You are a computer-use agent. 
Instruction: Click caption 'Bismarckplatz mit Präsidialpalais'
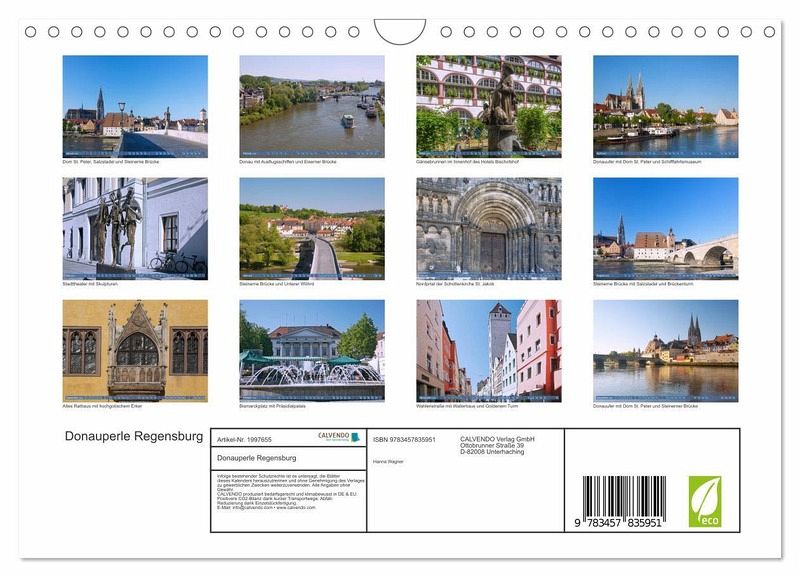tap(272, 406)
